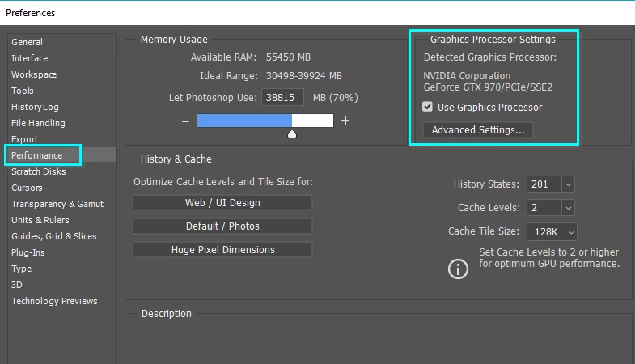635x364 pixels.
Task: Click the Description section heading
Action: point(166,314)
